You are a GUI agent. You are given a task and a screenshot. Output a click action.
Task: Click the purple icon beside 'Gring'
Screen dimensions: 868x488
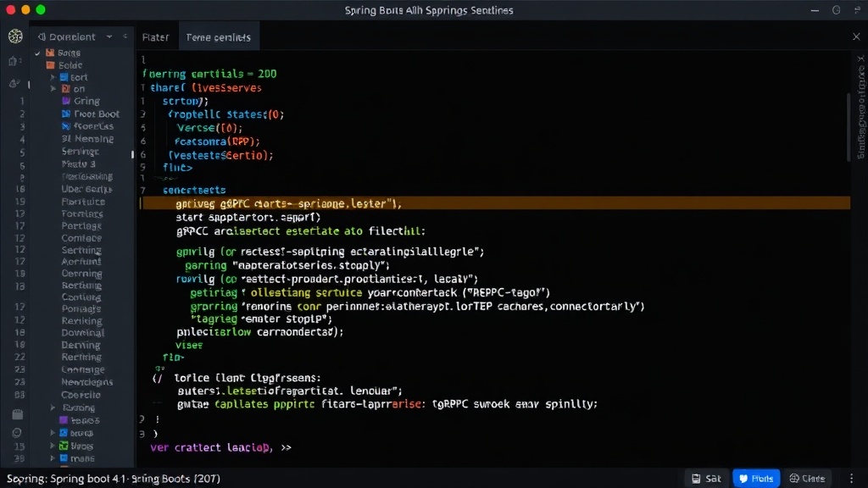click(x=66, y=101)
